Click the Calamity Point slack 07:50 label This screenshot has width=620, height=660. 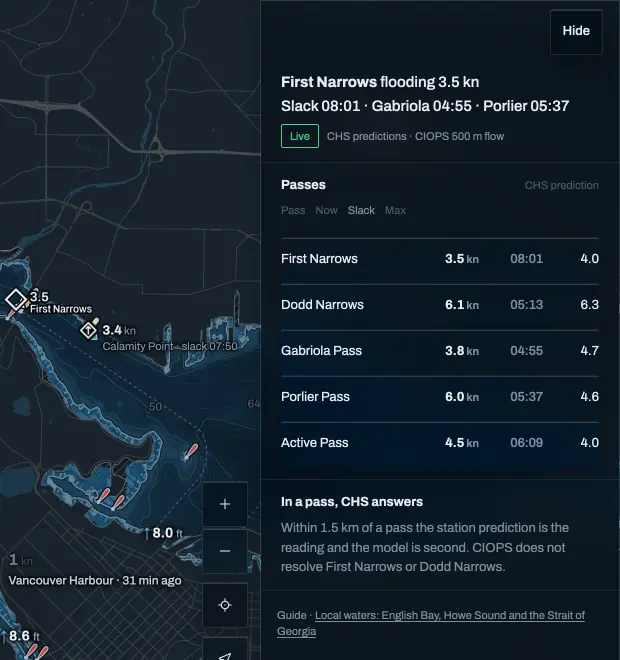[170, 346]
